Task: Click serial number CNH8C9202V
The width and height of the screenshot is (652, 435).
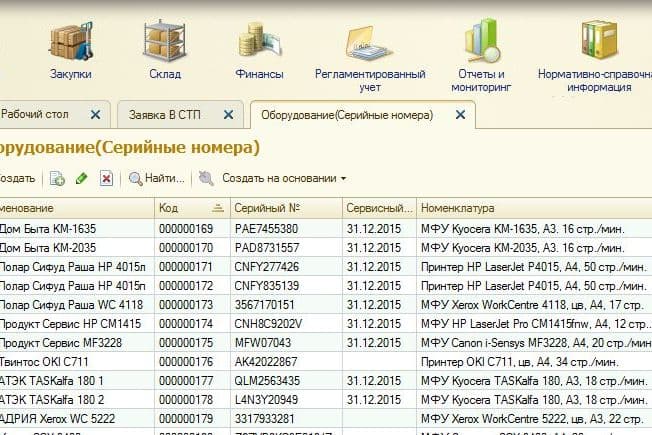Action: [x=268, y=324]
